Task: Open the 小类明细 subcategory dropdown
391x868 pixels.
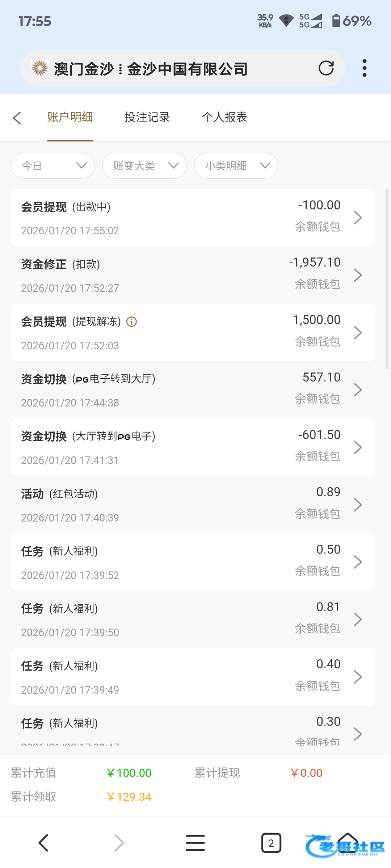Action: coord(236,166)
